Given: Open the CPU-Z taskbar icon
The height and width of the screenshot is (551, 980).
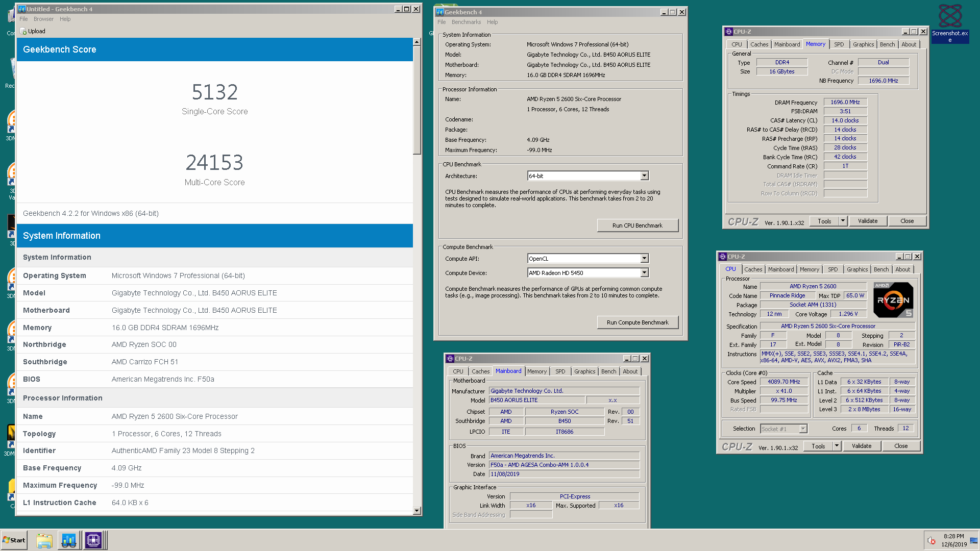Looking at the screenshot, I should [x=93, y=540].
